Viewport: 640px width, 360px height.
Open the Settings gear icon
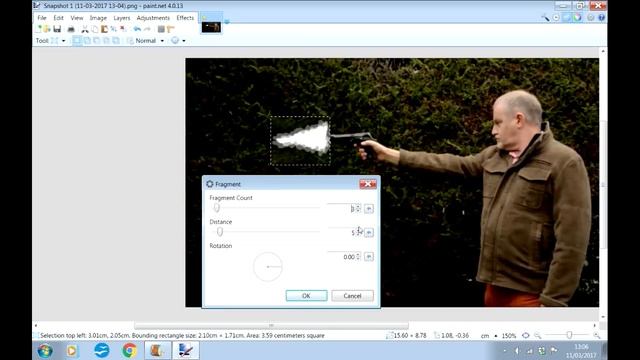(x=591, y=18)
